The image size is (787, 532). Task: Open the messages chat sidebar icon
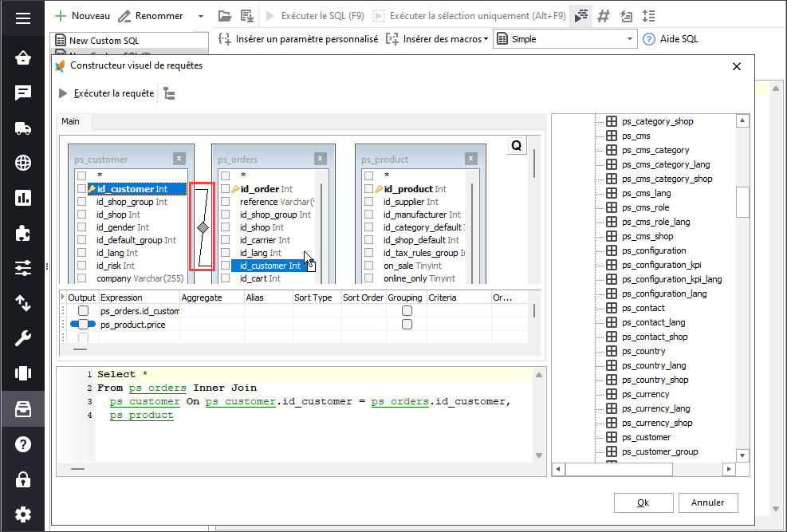23,93
